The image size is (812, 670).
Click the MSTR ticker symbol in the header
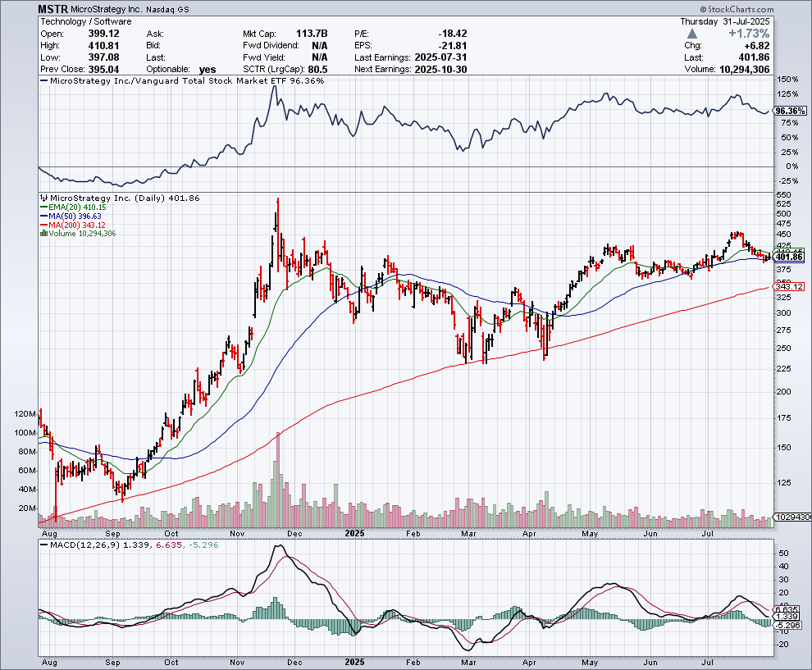tap(52, 9)
